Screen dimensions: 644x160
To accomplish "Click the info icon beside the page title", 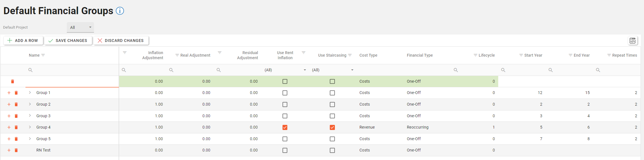I will (120, 11).
